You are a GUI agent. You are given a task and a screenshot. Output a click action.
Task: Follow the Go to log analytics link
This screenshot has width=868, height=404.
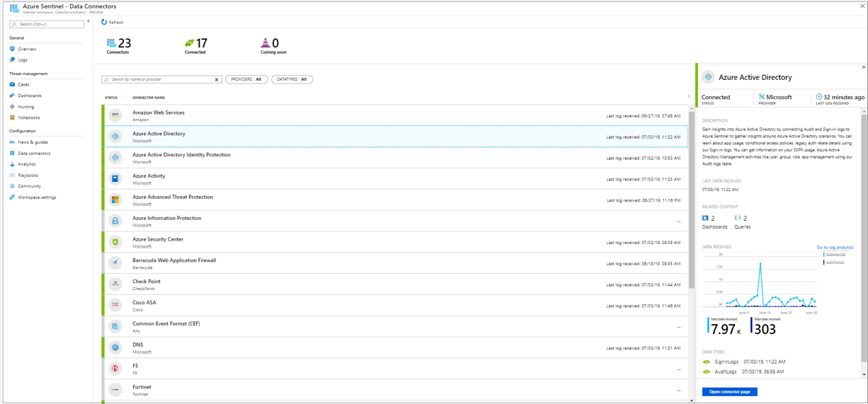tap(835, 248)
